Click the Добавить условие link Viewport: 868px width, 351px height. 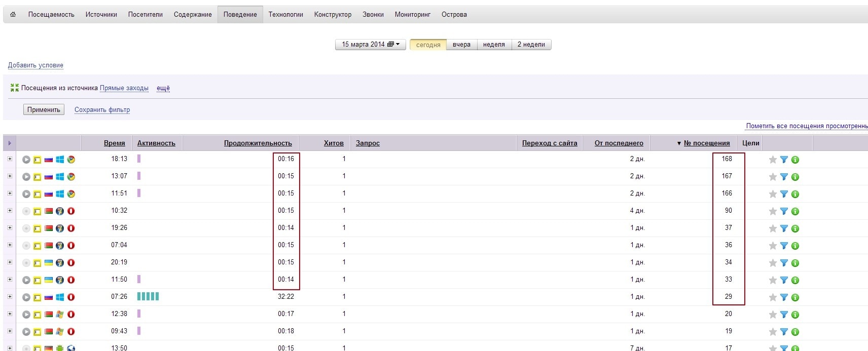[x=35, y=65]
